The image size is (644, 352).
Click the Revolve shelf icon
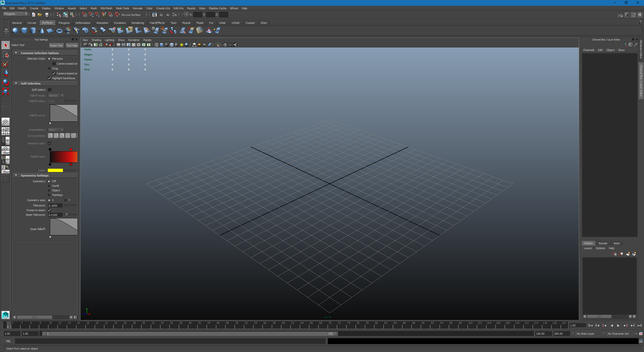tap(68, 30)
